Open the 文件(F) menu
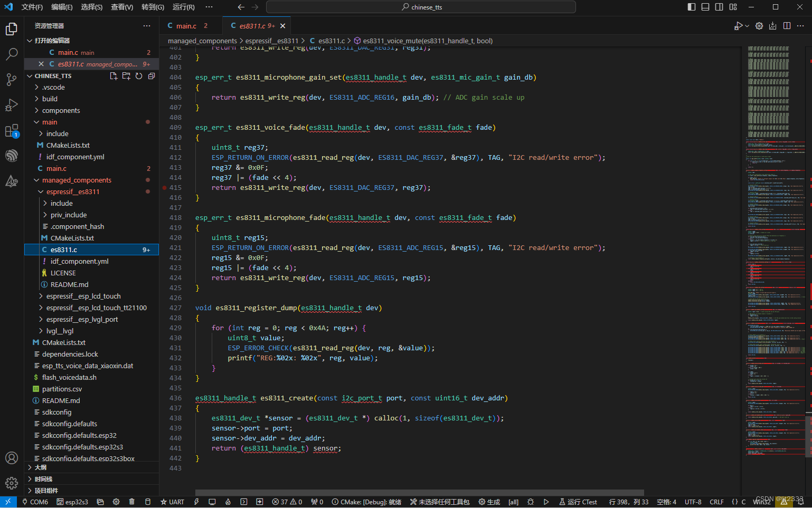This screenshot has height=508, width=812. coord(32,7)
